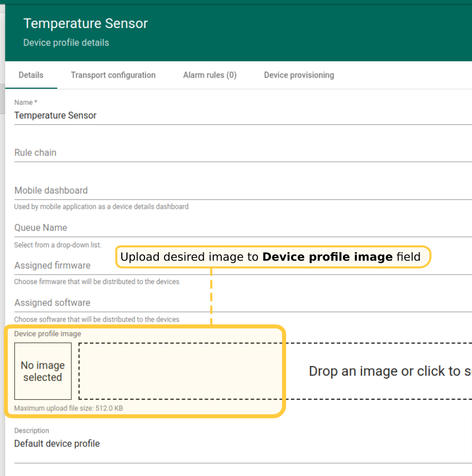Go to Alarm rules (0) tab
Viewport: 472px width, 476px height.
tap(210, 75)
